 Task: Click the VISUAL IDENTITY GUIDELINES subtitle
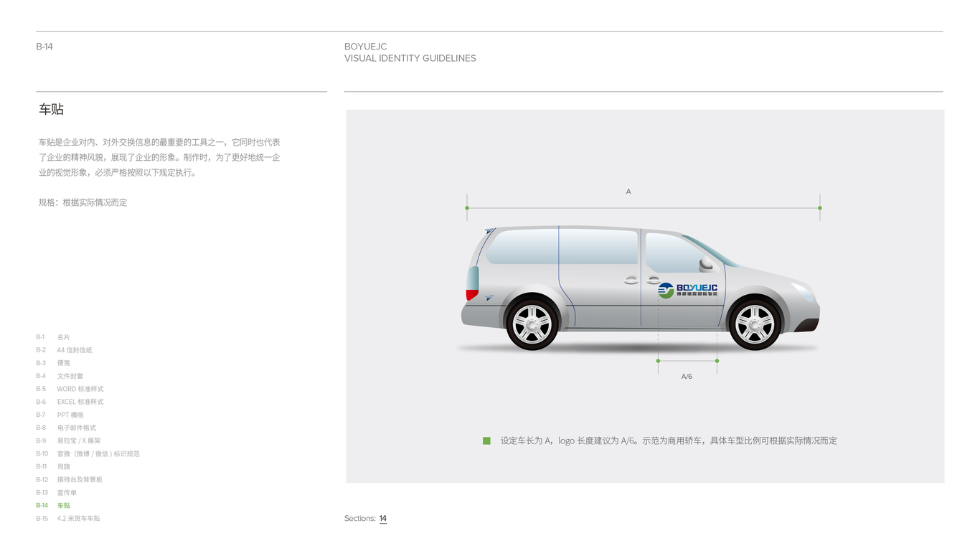point(410,58)
